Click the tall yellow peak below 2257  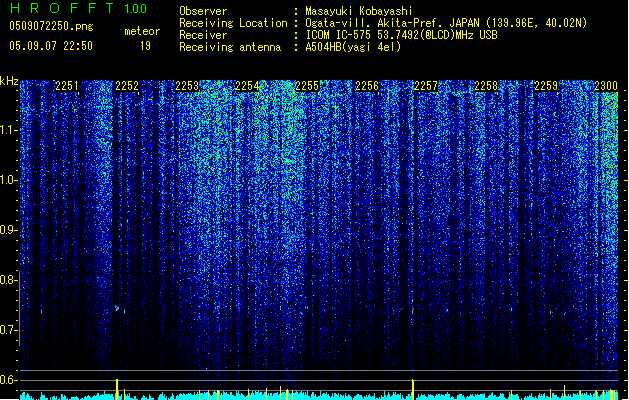[413, 389]
